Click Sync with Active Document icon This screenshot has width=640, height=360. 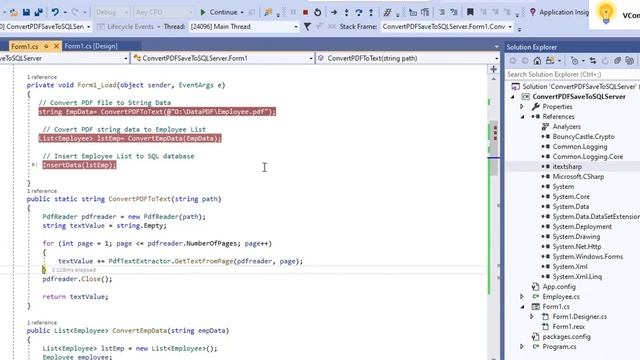593,61
